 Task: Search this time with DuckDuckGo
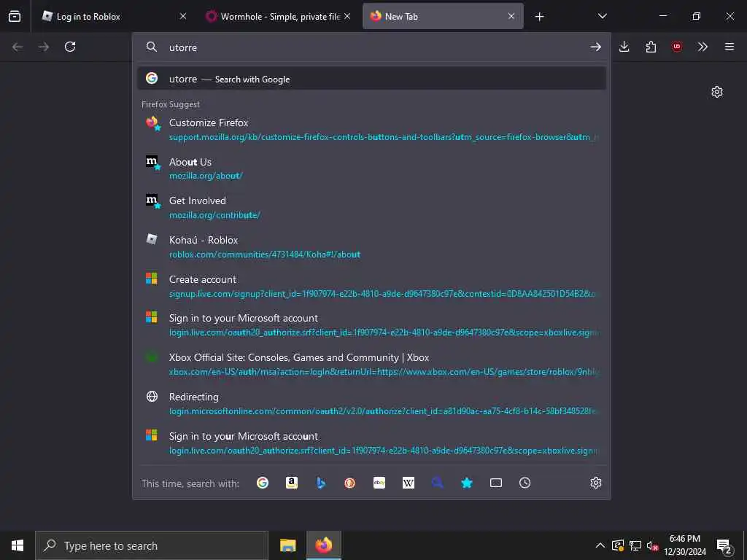[x=349, y=483]
